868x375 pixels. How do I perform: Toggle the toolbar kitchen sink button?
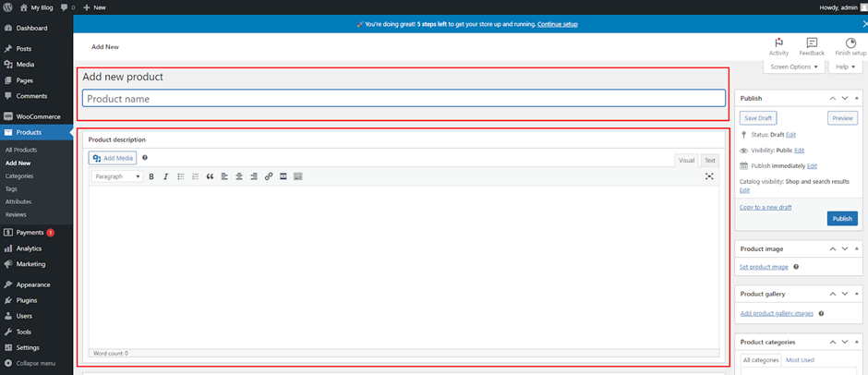point(298,176)
